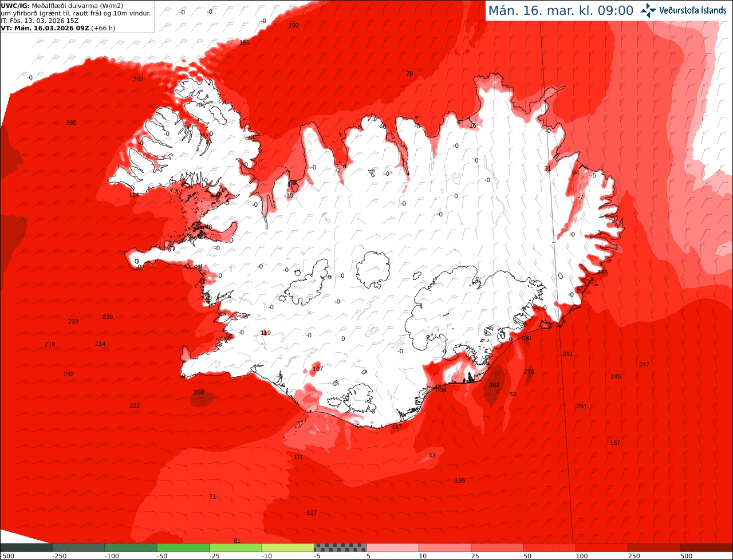This screenshot has height=560, width=733.
Task: Pick the legend swatch between 25 and 50
Action: pyautogui.click(x=497, y=547)
